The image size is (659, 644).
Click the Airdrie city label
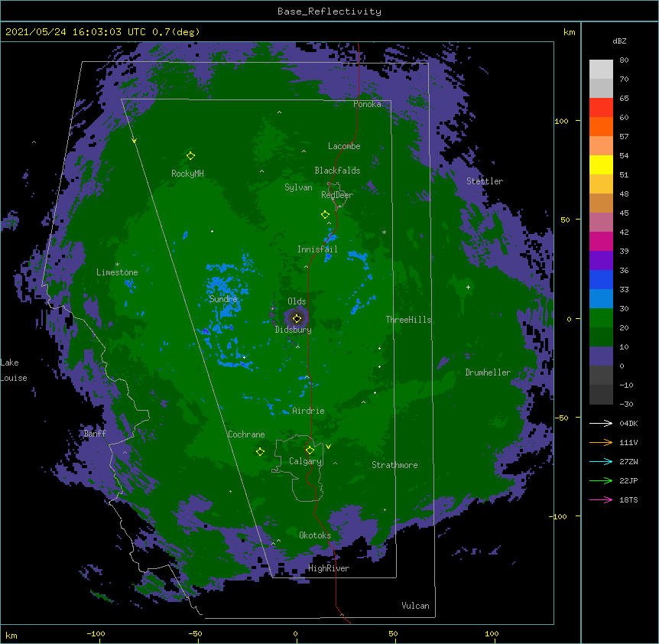click(x=309, y=411)
